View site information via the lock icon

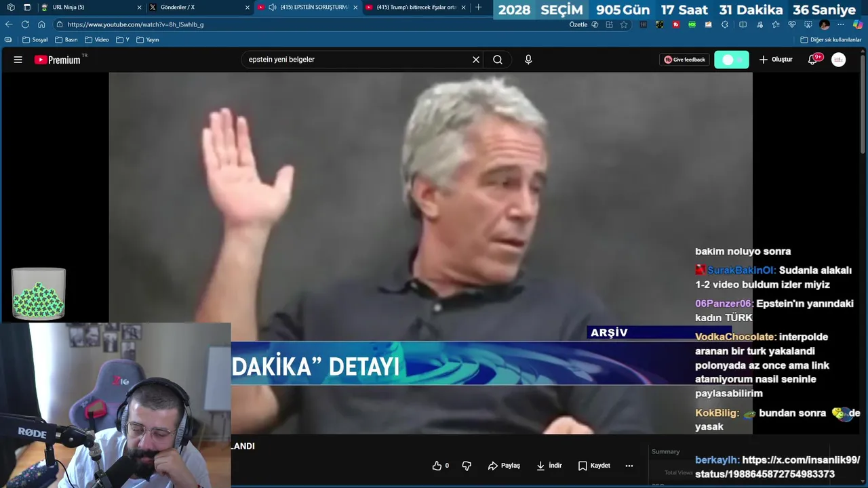coord(59,24)
